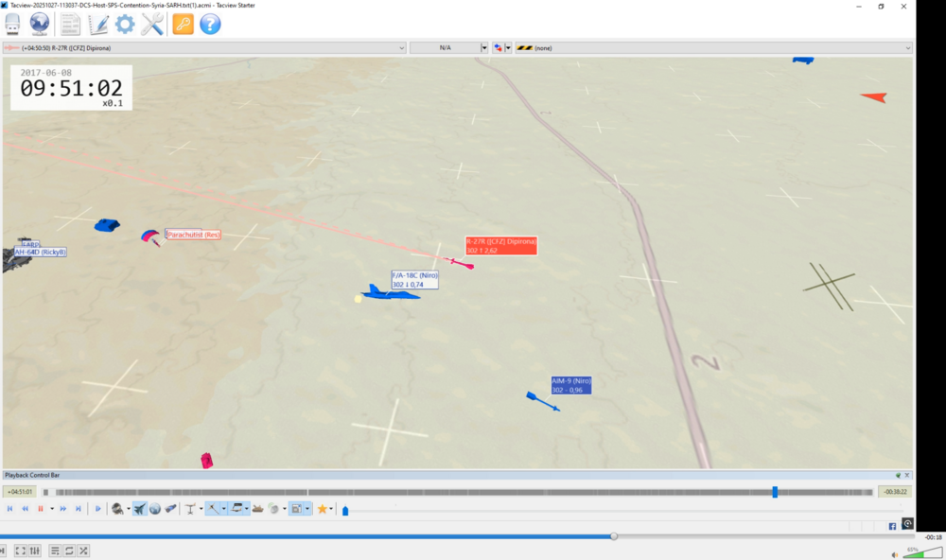Expand the HUD overlay options dropdown
This screenshot has height=560, width=946.
click(x=307, y=509)
